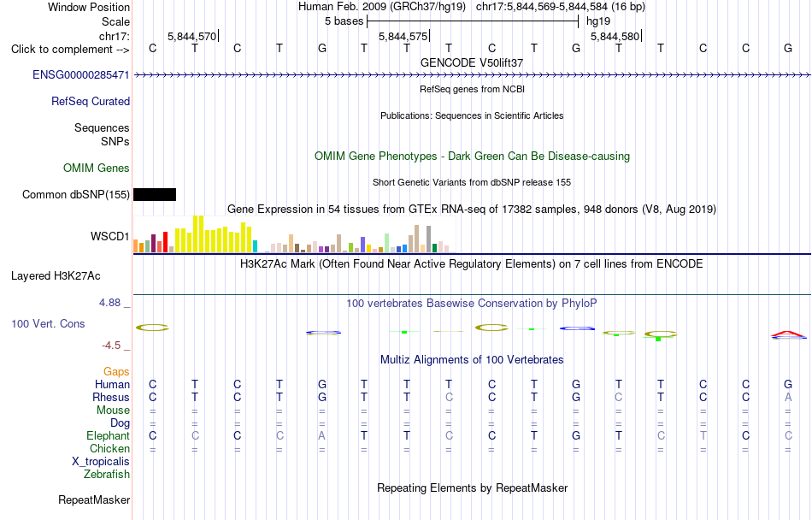Click the red A conservation logo
This screenshot has width=812, height=520.
pos(788,334)
